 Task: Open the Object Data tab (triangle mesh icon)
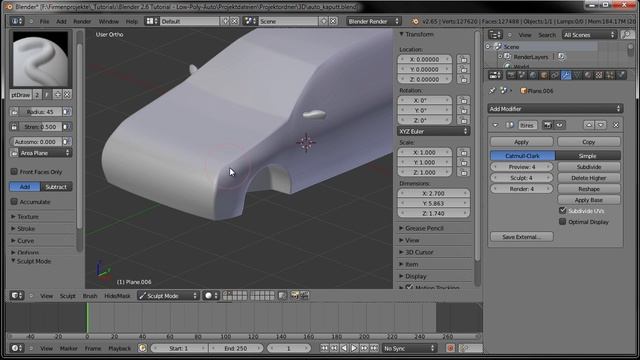[x=577, y=75]
